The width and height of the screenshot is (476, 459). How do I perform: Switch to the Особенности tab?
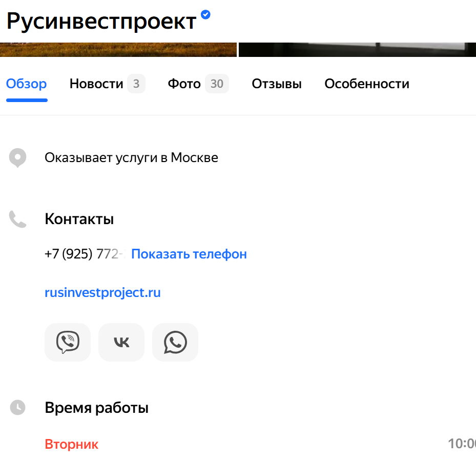pyautogui.click(x=367, y=84)
